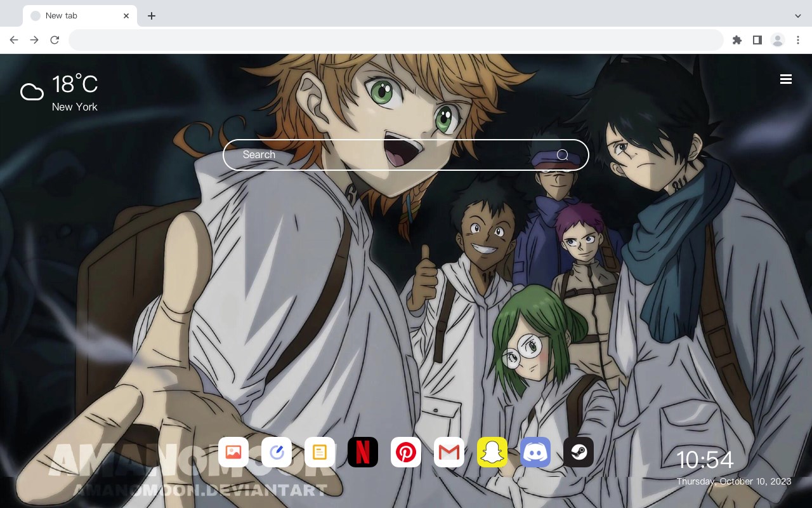The image size is (812, 508).
Task: Launch the Netflix shortcut
Action: pyautogui.click(x=363, y=452)
